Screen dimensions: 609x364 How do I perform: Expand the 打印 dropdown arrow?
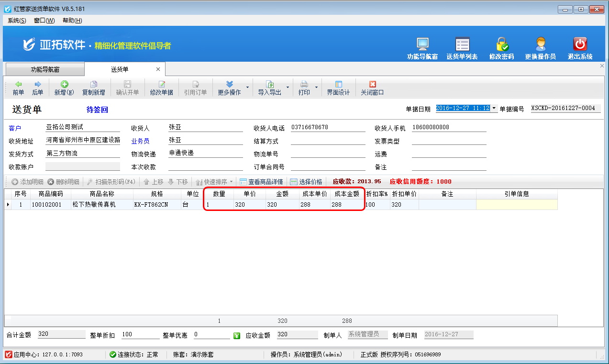click(x=316, y=88)
